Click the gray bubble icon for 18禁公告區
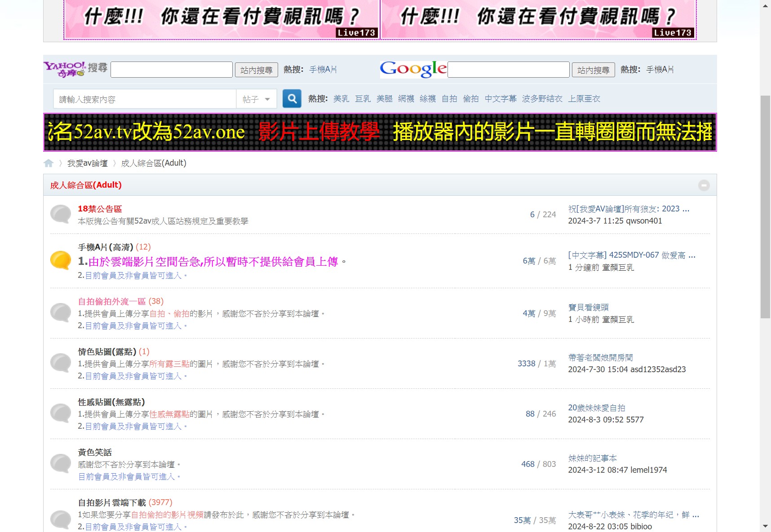This screenshot has height=532, width=771. coord(61,214)
